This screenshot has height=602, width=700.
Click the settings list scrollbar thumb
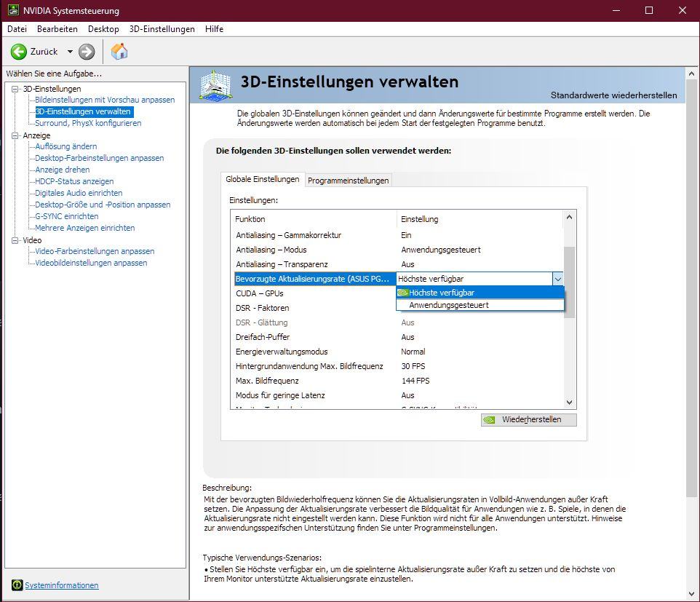(x=569, y=282)
